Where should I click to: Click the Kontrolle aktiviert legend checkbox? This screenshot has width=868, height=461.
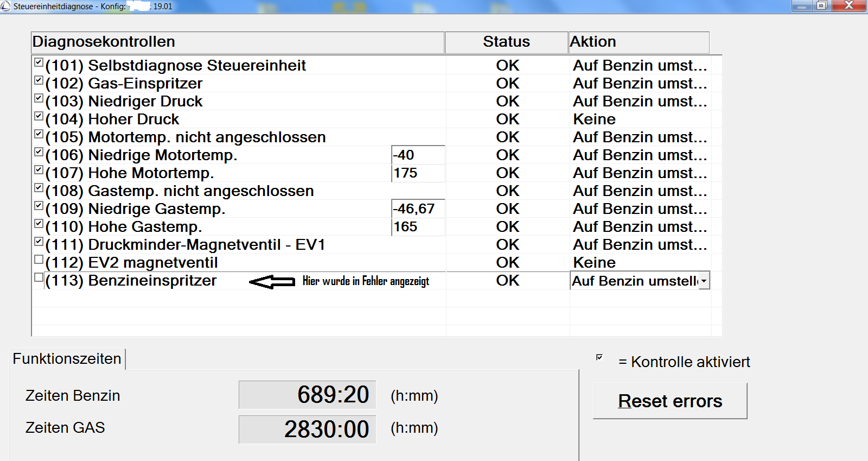pyautogui.click(x=599, y=357)
